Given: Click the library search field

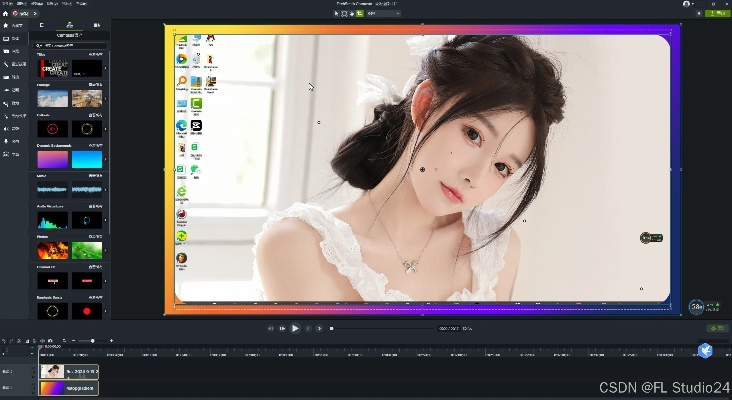Looking at the screenshot, I should [x=72, y=46].
